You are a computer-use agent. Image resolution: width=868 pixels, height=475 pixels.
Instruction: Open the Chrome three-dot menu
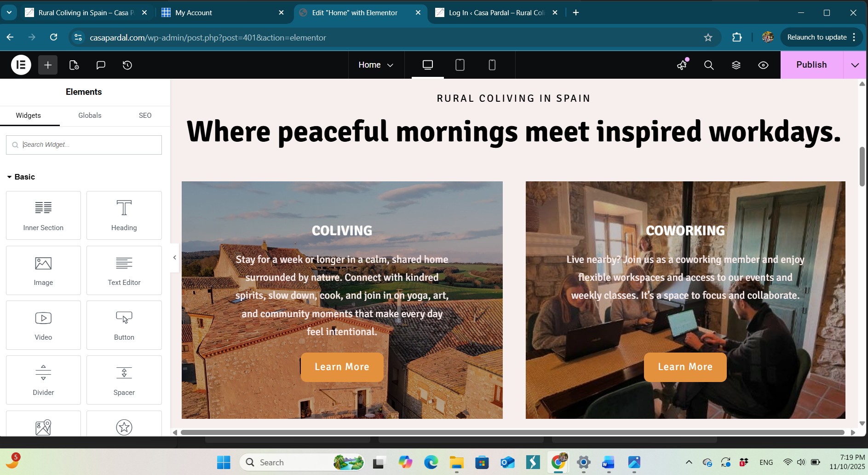854,37
